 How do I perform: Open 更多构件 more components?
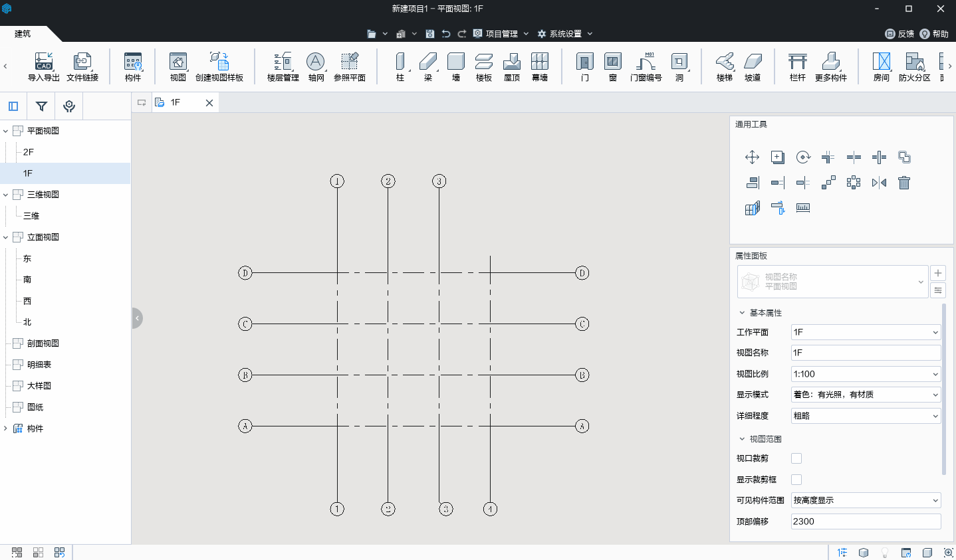831,67
